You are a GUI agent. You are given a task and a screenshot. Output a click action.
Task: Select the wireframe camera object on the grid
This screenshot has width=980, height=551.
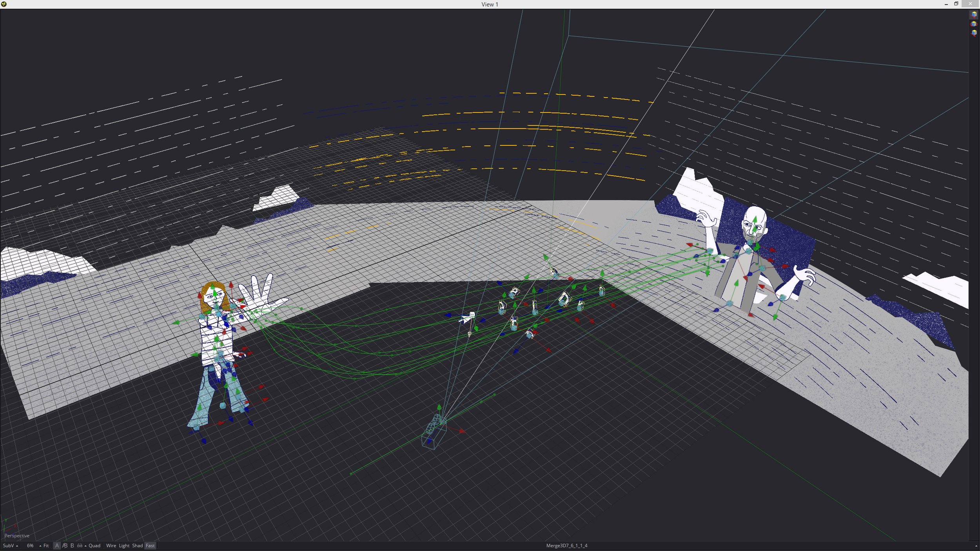tap(434, 433)
